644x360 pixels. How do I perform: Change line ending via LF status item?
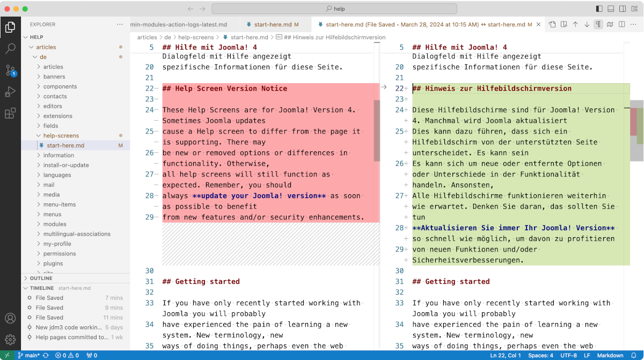(x=587, y=355)
